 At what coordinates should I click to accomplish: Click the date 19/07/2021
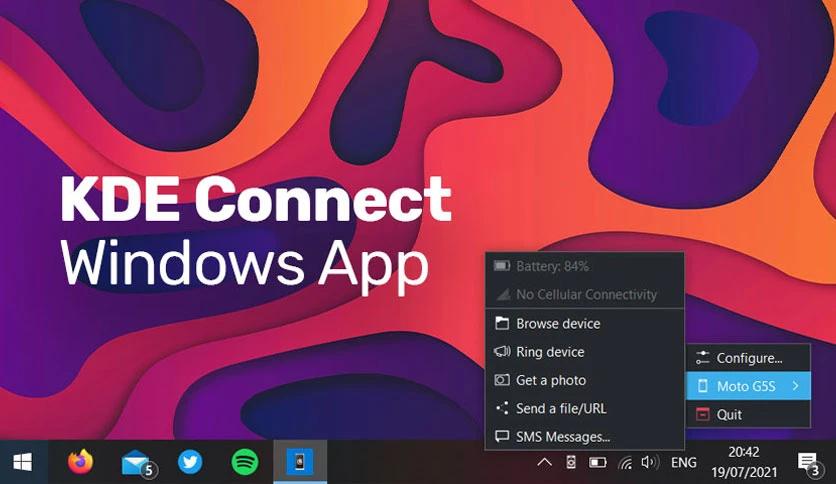tap(744, 472)
